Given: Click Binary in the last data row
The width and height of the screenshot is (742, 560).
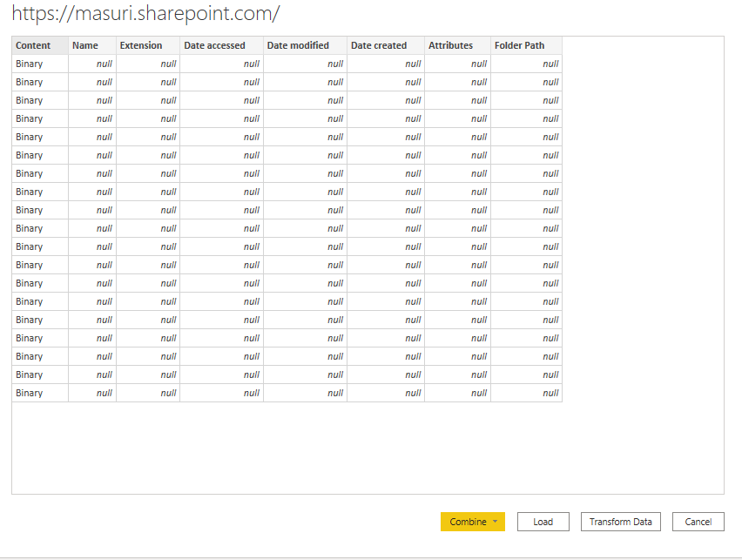Looking at the screenshot, I should click(30, 393).
